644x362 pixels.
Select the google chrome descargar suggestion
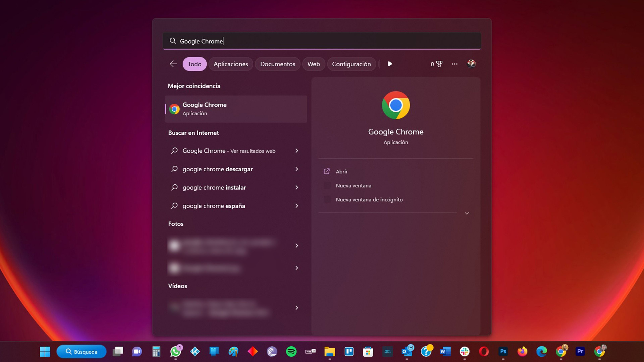pos(218,169)
